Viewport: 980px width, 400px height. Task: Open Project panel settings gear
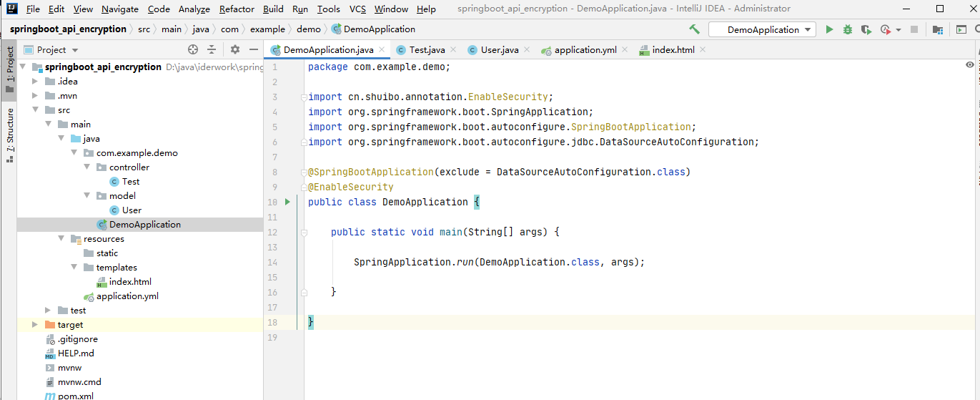pos(235,49)
